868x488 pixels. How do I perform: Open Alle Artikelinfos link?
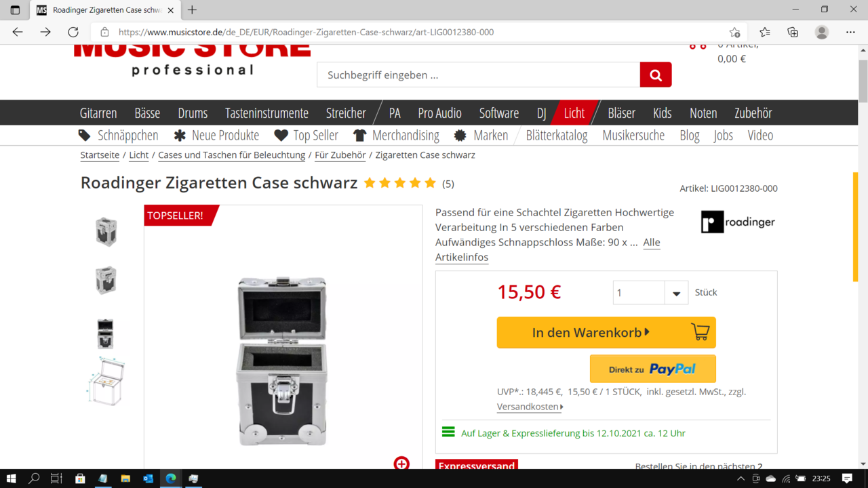click(547, 249)
